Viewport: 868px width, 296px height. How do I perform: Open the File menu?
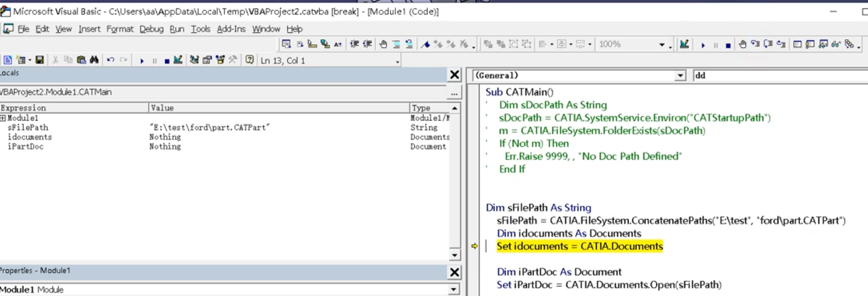tap(23, 29)
